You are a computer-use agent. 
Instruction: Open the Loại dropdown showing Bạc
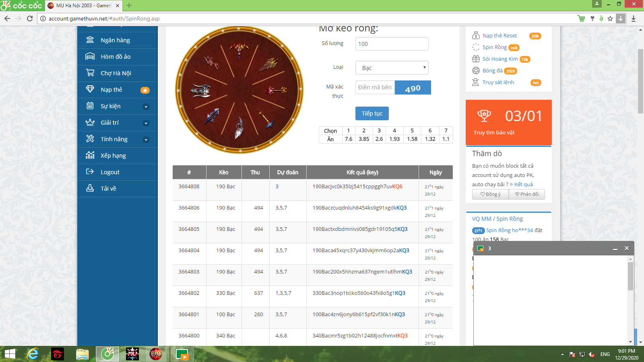pos(392,68)
